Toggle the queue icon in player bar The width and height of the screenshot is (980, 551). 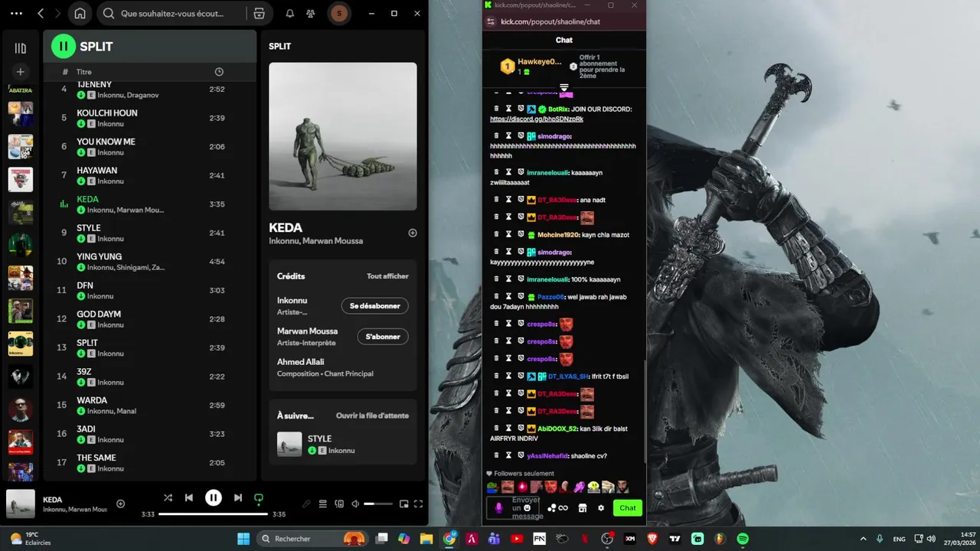pos(323,504)
